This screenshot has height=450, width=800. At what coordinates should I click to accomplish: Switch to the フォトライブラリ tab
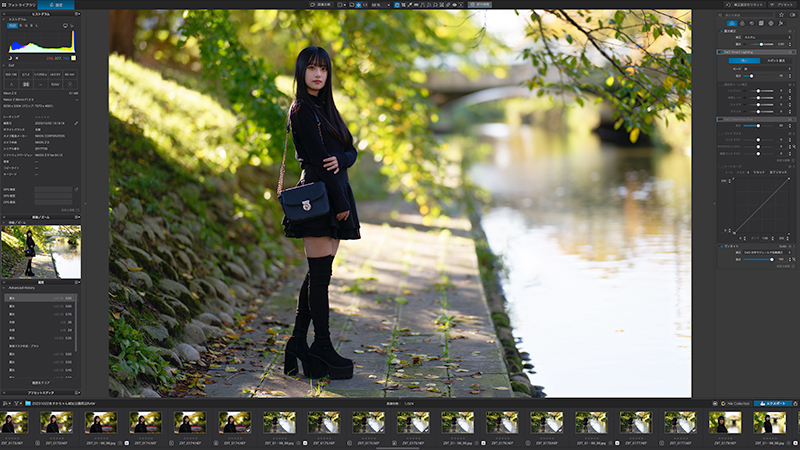coord(18,5)
